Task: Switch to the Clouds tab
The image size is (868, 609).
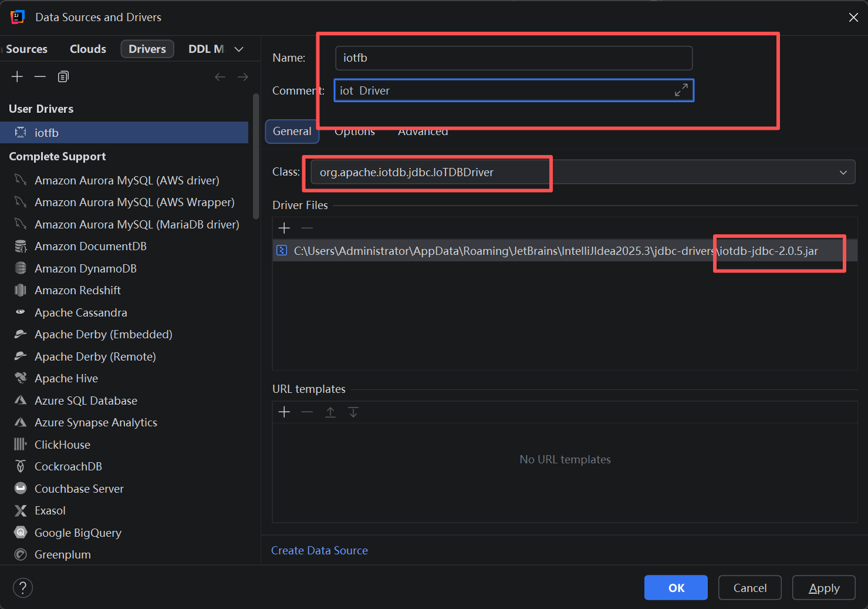Action: coord(88,49)
